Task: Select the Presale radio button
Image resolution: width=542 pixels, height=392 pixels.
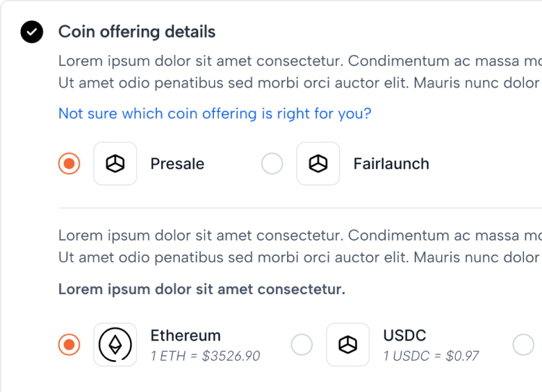Action: pos(69,163)
